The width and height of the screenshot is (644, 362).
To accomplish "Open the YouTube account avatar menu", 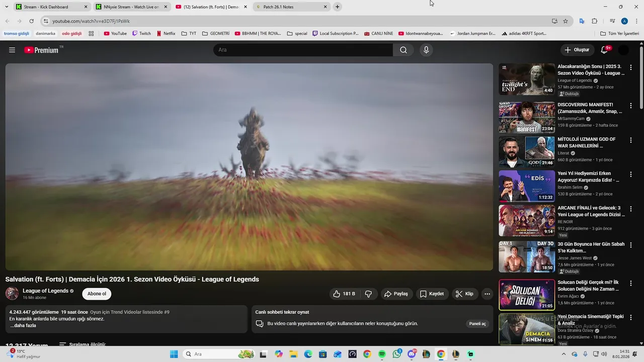I will 623,50.
